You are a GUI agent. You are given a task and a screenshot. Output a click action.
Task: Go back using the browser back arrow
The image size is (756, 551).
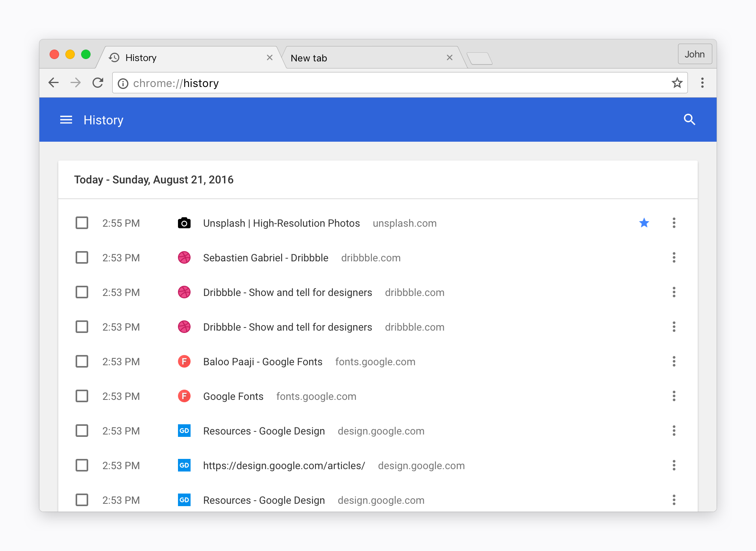coord(54,83)
